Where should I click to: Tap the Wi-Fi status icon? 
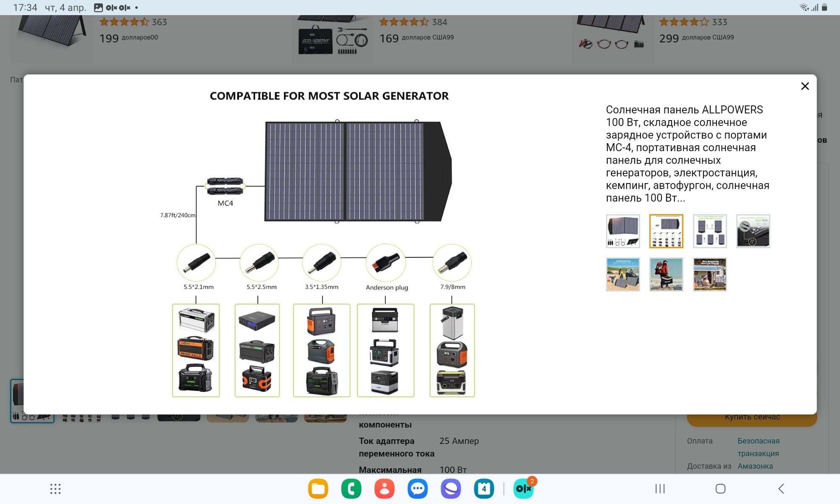tap(804, 8)
